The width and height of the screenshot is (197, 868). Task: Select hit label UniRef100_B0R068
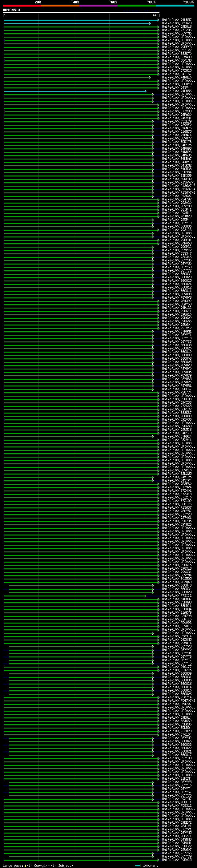[177, 244]
